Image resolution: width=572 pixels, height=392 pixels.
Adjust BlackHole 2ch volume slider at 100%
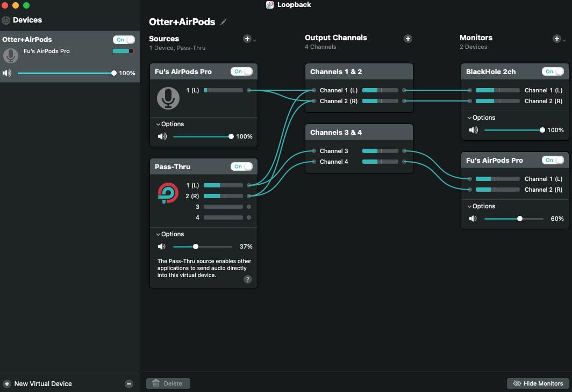[513, 130]
